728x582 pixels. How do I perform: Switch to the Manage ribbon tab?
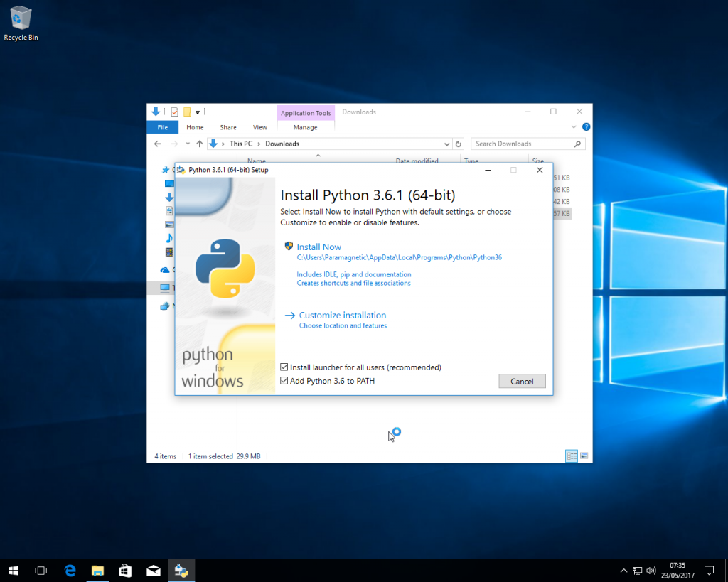306,126
